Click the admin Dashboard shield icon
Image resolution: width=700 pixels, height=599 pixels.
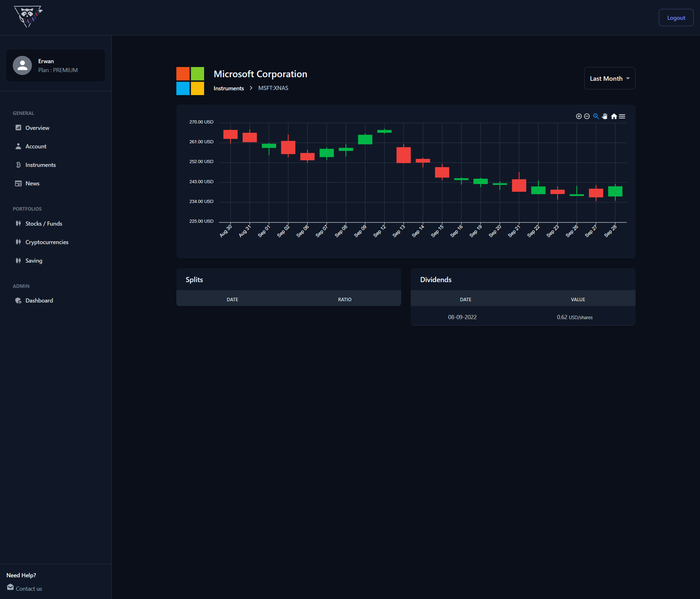18,301
